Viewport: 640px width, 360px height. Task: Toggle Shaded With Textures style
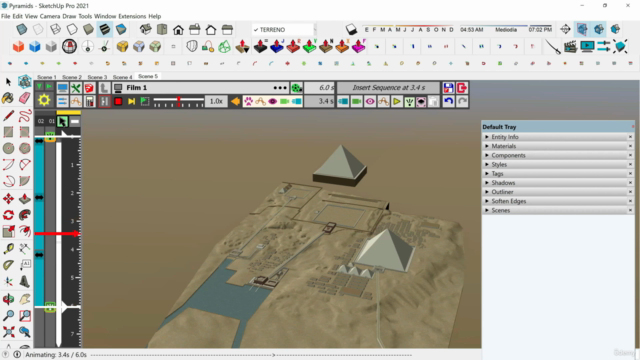[105, 29]
